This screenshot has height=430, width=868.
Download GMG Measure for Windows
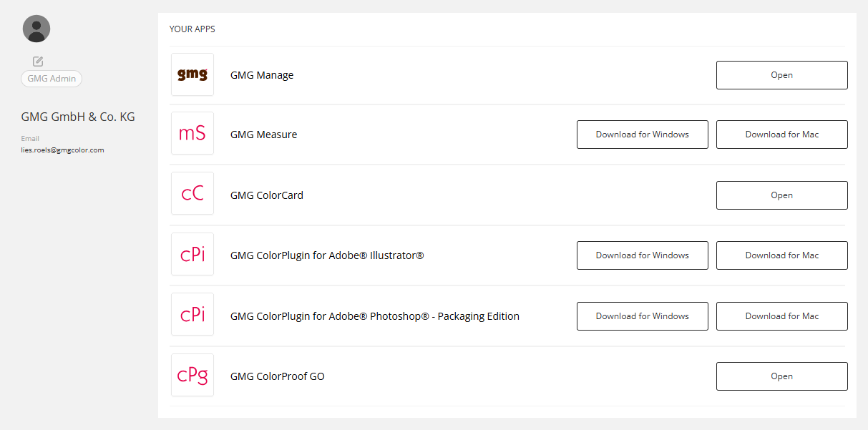[x=643, y=135]
